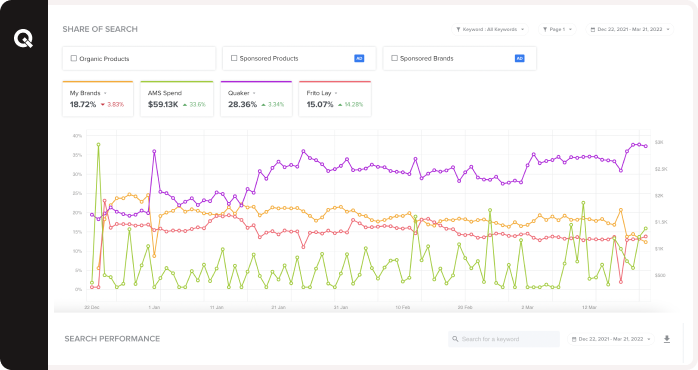Screen dimensions: 698x370
Task: Click the calendar icon in Search Performance date range
Action: pyautogui.click(x=574, y=339)
